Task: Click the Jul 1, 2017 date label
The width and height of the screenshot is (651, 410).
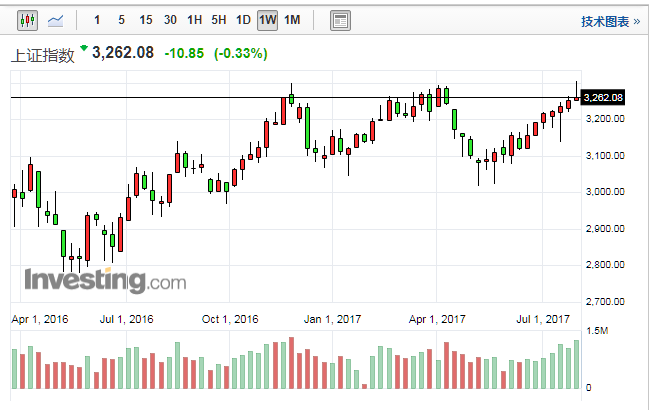Action: tap(543, 319)
